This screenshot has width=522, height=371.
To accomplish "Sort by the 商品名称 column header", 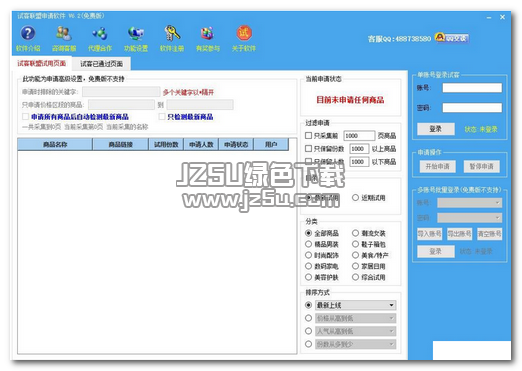I will (x=55, y=144).
